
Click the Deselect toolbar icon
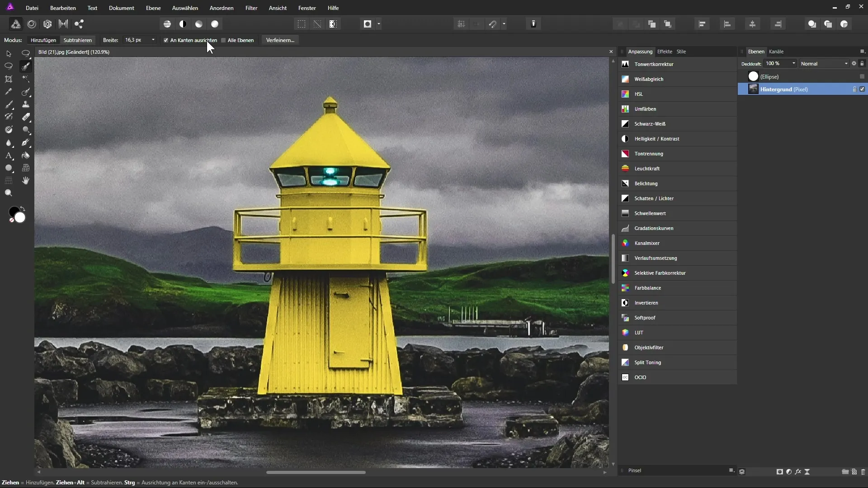(317, 24)
